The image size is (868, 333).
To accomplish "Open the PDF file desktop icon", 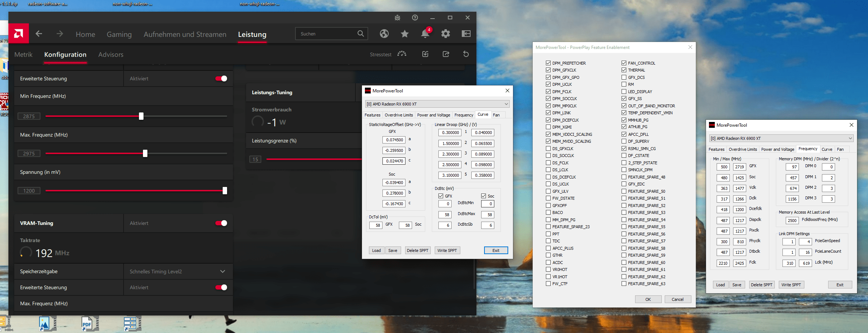I will [90, 323].
